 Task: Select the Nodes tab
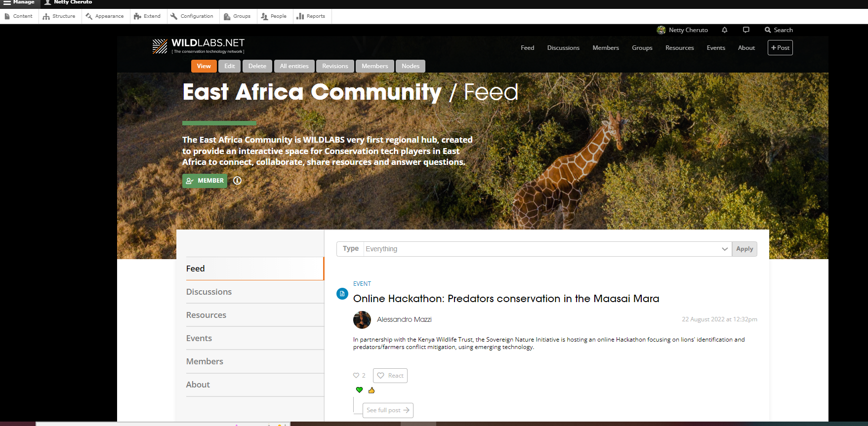(x=411, y=66)
